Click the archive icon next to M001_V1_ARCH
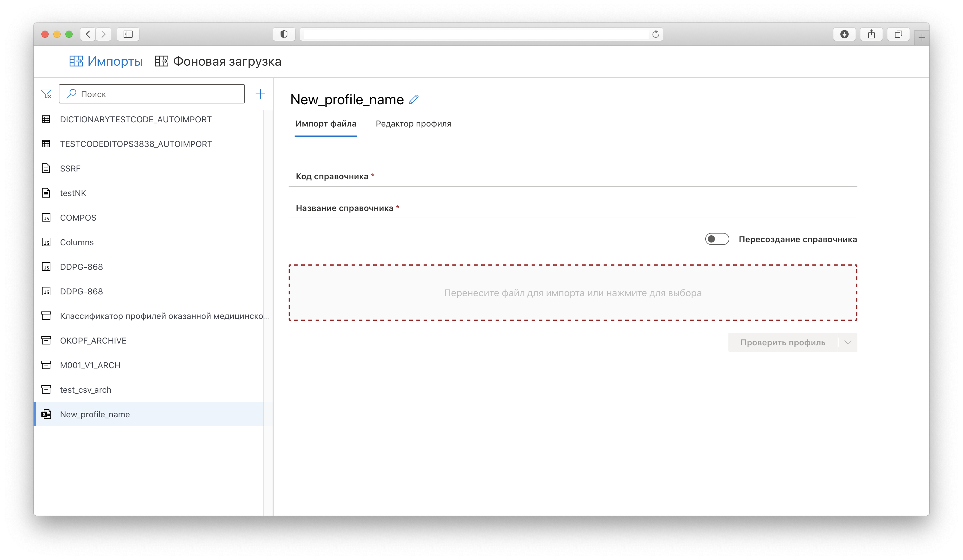The image size is (963, 560). [x=46, y=365]
